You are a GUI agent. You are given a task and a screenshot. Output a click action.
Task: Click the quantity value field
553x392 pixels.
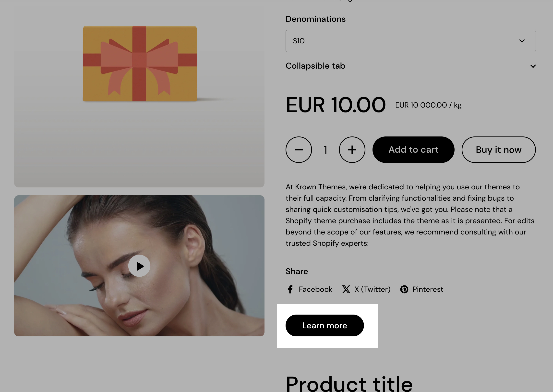(x=325, y=150)
